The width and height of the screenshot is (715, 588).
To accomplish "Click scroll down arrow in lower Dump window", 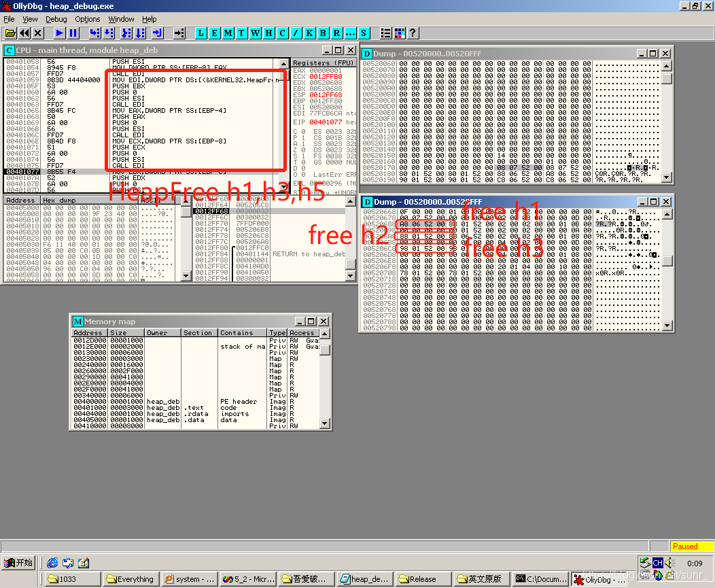I will [x=666, y=325].
